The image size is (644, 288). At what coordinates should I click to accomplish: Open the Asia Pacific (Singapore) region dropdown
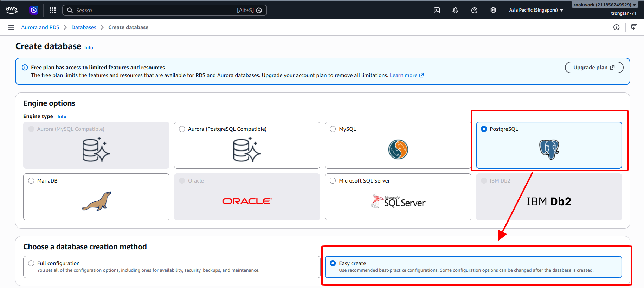[536, 10]
